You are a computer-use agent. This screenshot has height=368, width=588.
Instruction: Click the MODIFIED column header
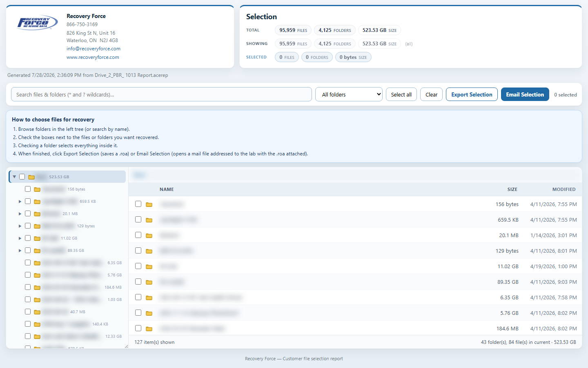pyautogui.click(x=564, y=189)
